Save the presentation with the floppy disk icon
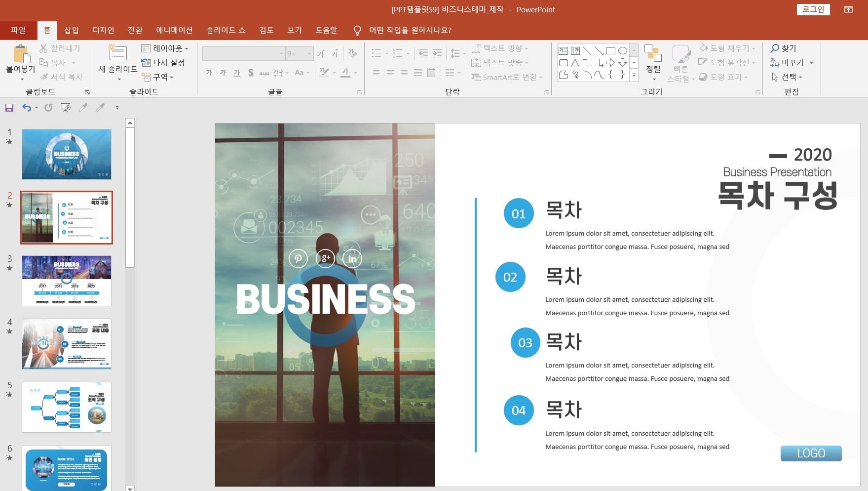Screen dimensions: 868x491 tap(9, 108)
